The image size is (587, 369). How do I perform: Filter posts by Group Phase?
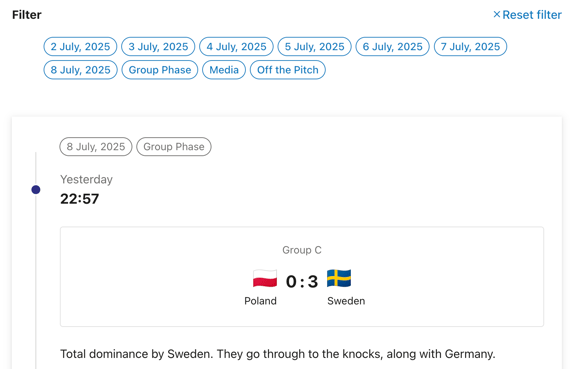point(160,70)
